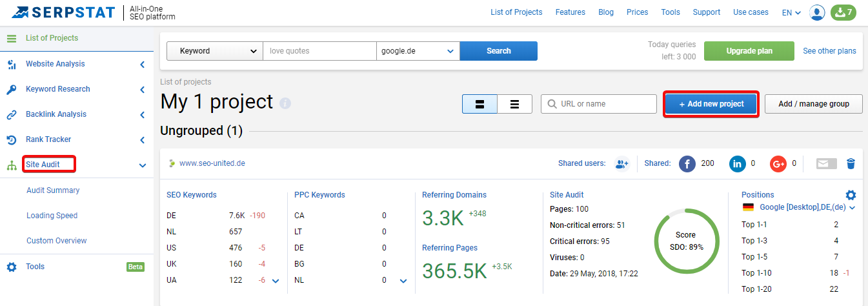Image resolution: width=868 pixels, height=306 pixels.
Task: Click the add shared users icon
Action: (x=621, y=163)
